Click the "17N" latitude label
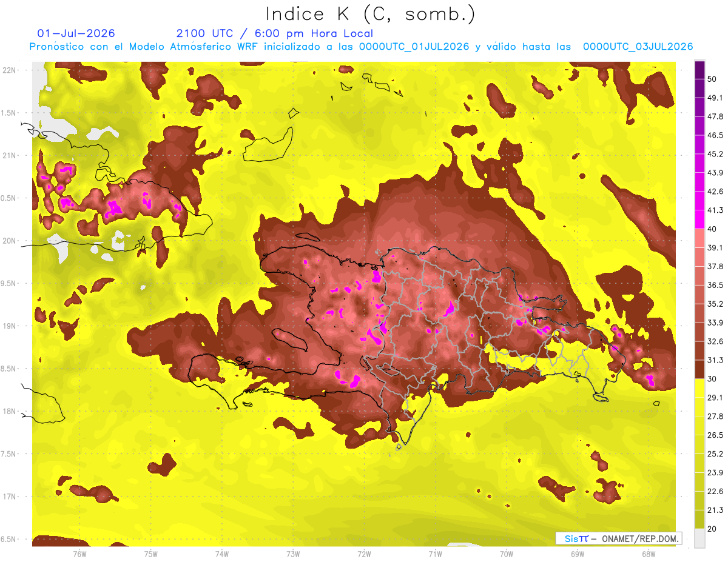Screen dimensions: 728x562 (x=10, y=497)
